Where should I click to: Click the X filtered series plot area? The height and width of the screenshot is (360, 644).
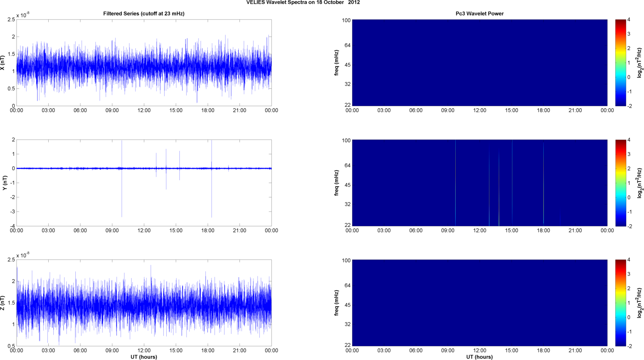coord(144,63)
